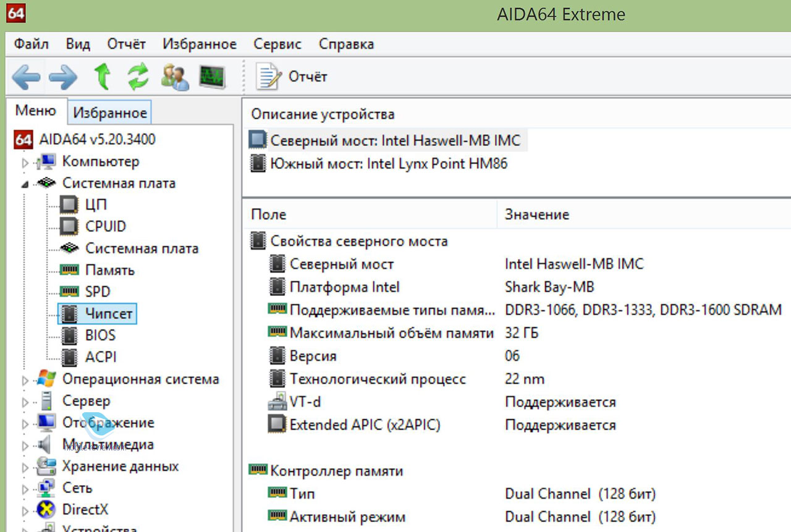The image size is (791, 532).
Task: Expand the Операционная система node
Action: (25, 381)
